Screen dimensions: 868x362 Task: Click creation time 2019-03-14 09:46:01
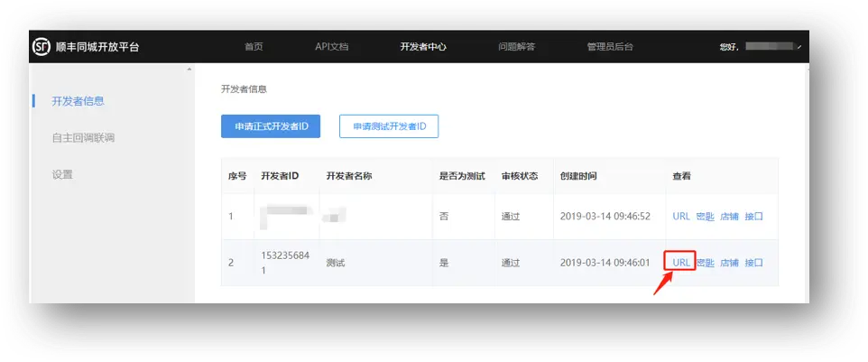(x=605, y=263)
